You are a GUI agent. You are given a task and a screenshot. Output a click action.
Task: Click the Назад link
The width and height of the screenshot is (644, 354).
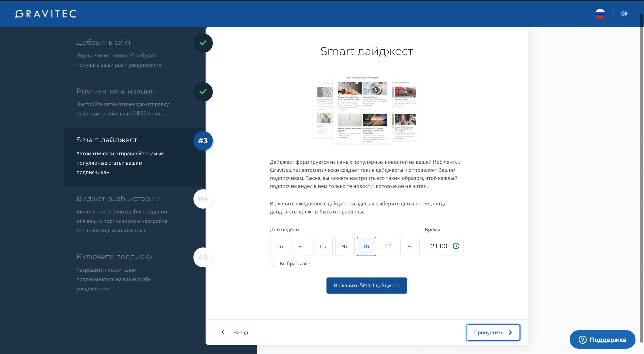pos(240,332)
